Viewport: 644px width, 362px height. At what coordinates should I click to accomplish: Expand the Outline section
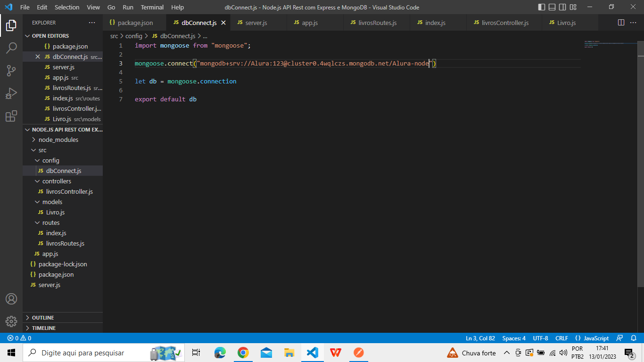pyautogui.click(x=63, y=318)
